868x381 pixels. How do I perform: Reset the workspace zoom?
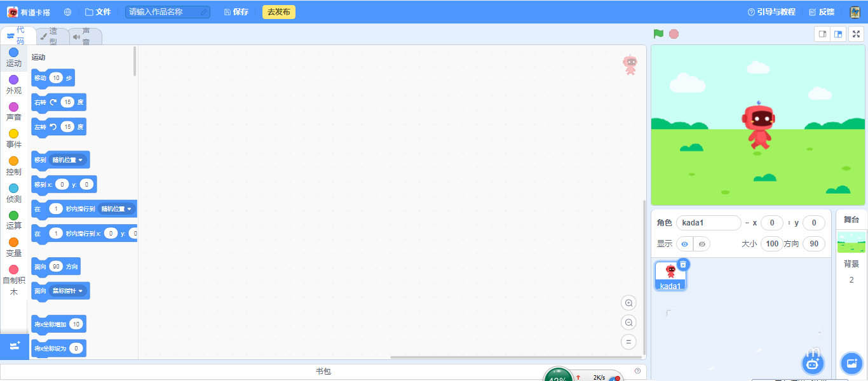pyautogui.click(x=628, y=342)
